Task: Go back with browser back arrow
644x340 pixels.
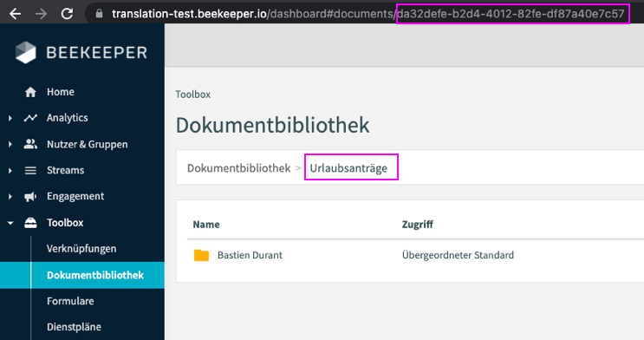Action: 16,14
